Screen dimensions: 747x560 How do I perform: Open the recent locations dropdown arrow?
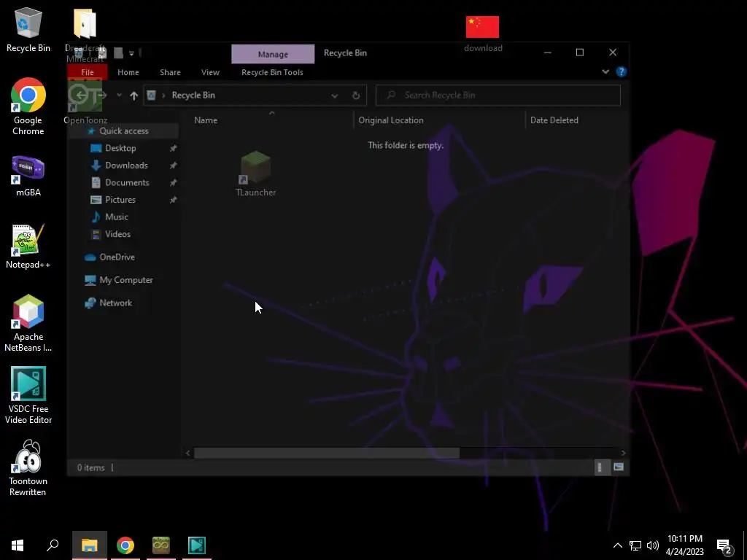point(119,96)
